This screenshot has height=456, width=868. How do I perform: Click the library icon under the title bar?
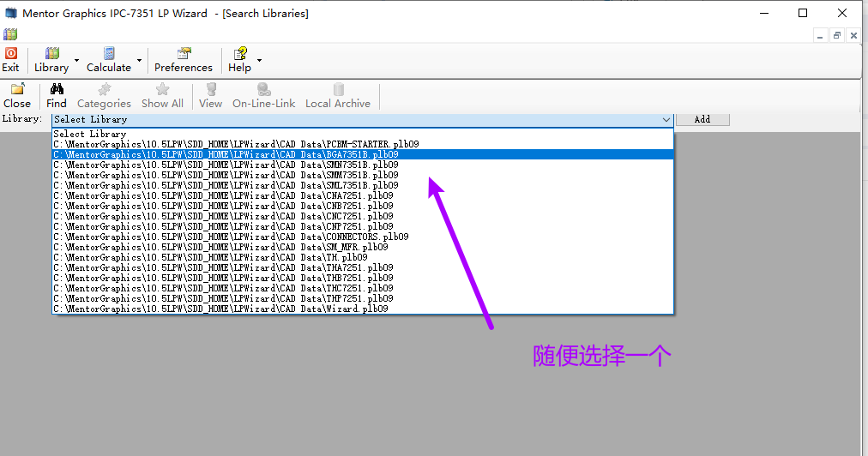pos(10,34)
